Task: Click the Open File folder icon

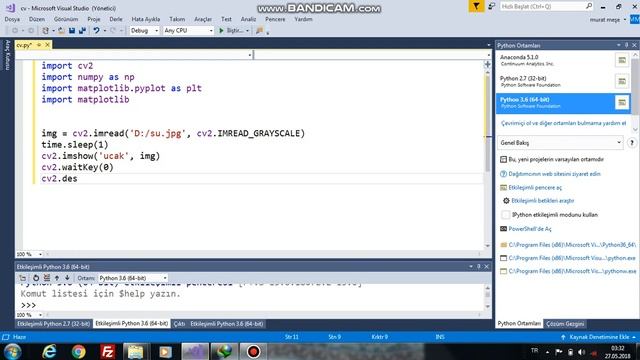Action: point(61,31)
